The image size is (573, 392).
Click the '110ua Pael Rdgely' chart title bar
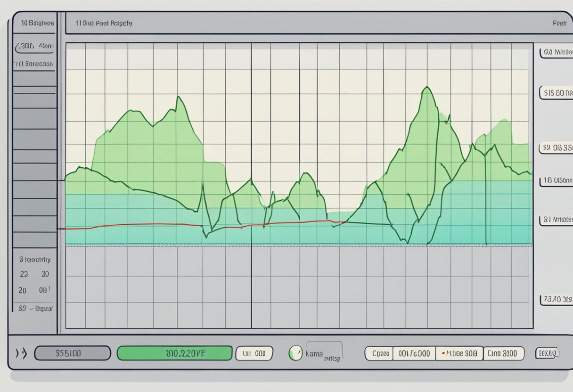[x=105, y=23]
